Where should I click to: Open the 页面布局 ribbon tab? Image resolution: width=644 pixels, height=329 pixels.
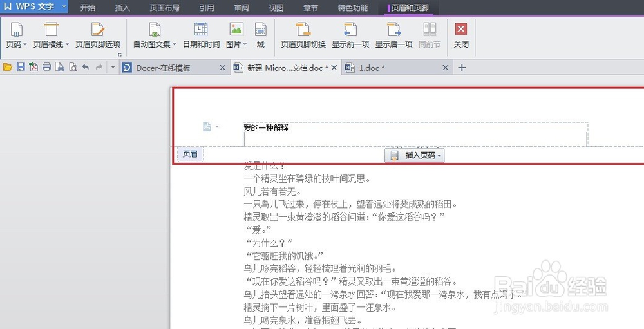[164, 7]
